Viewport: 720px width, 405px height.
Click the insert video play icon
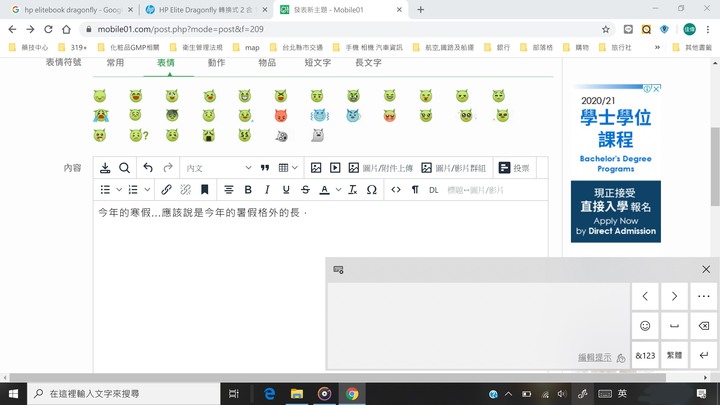coord(335,168)
